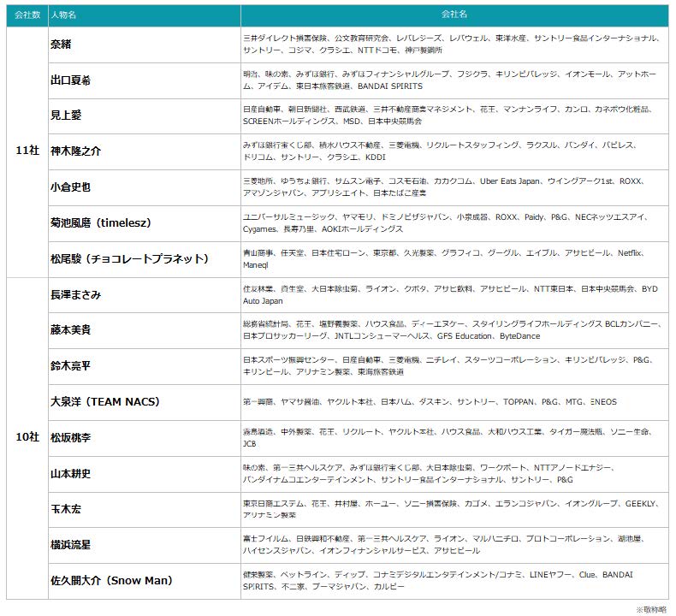
Task: Click the name 鈴木亮平
Action: [x=72, y=365]
